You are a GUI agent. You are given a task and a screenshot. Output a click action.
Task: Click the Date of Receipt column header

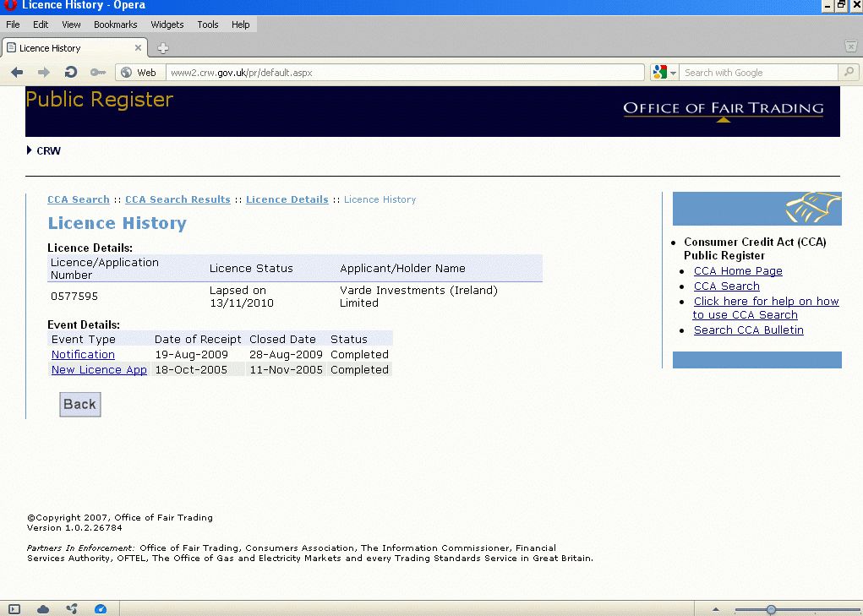198,340
